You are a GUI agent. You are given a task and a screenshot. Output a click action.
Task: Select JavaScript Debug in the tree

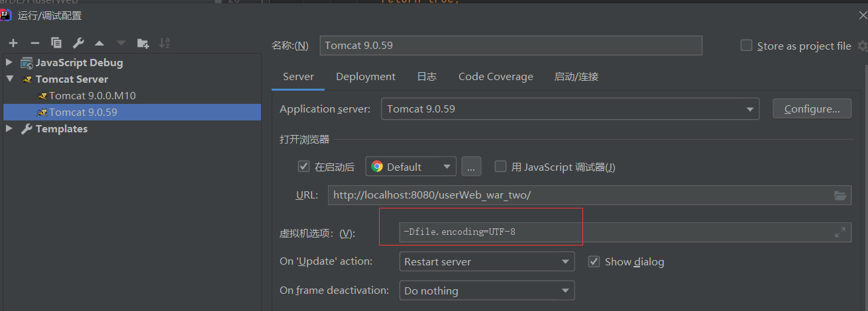tap(80, 63)
